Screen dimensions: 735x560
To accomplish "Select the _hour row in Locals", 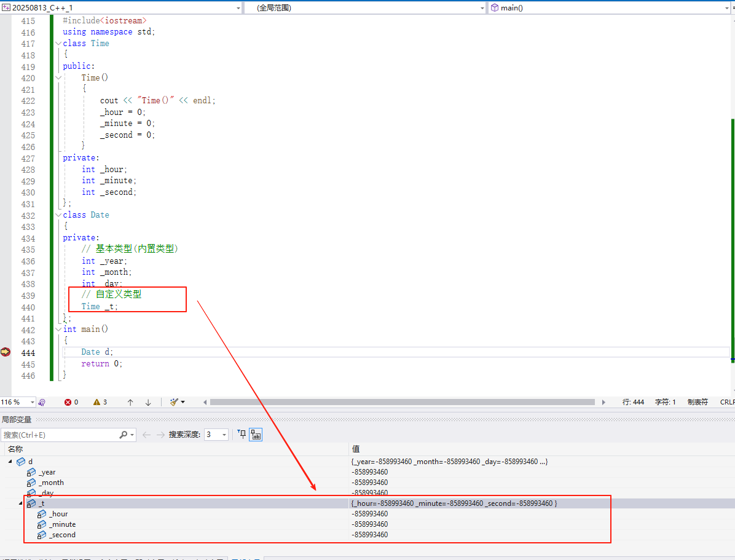I will (367, 514).
